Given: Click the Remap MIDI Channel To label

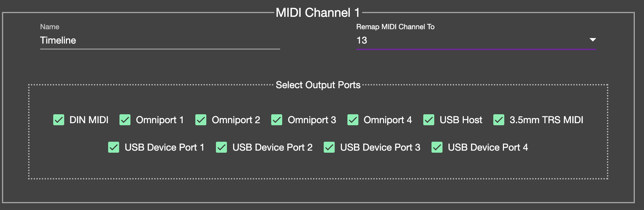Looking at the screenshot, I should click(x=395, y=27).
